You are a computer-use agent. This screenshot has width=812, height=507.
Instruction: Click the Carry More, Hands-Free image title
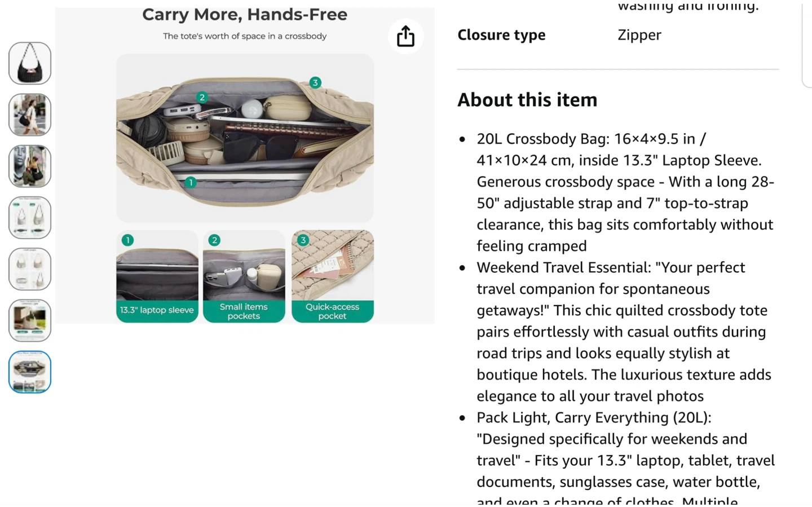(x=245, y=15)
